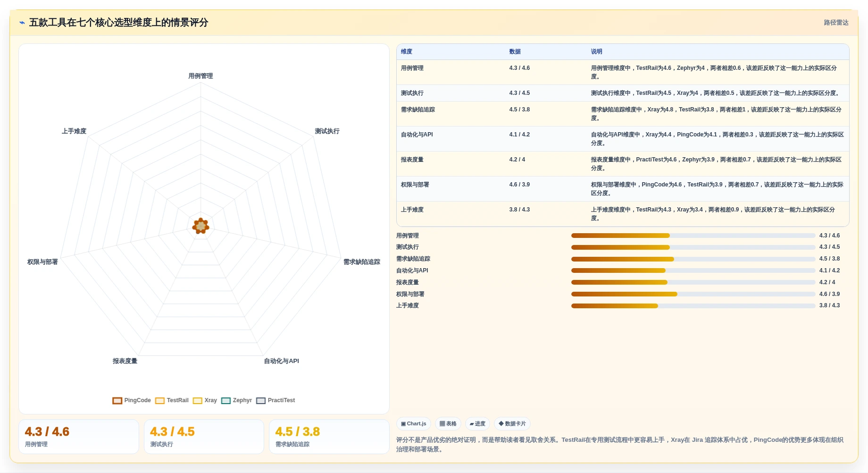Click the 数据卡片 tag chip
Viewport: 868px width, 473px height.
512,424
